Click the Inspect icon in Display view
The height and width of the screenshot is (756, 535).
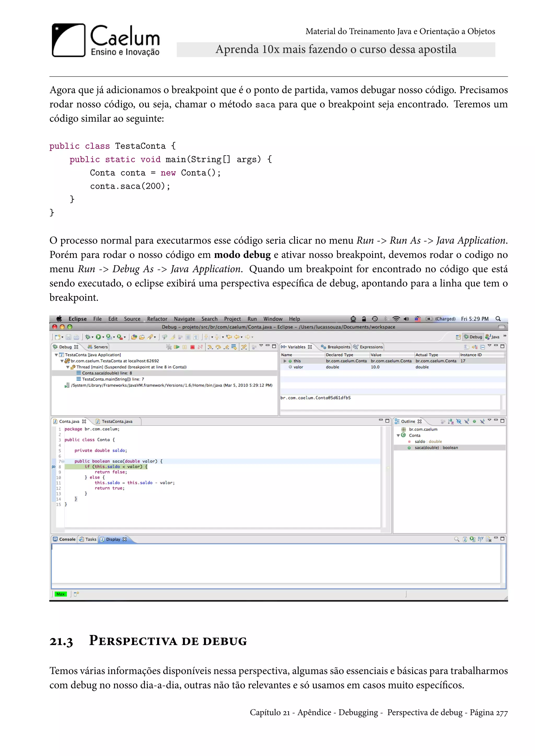pos(457,539)
